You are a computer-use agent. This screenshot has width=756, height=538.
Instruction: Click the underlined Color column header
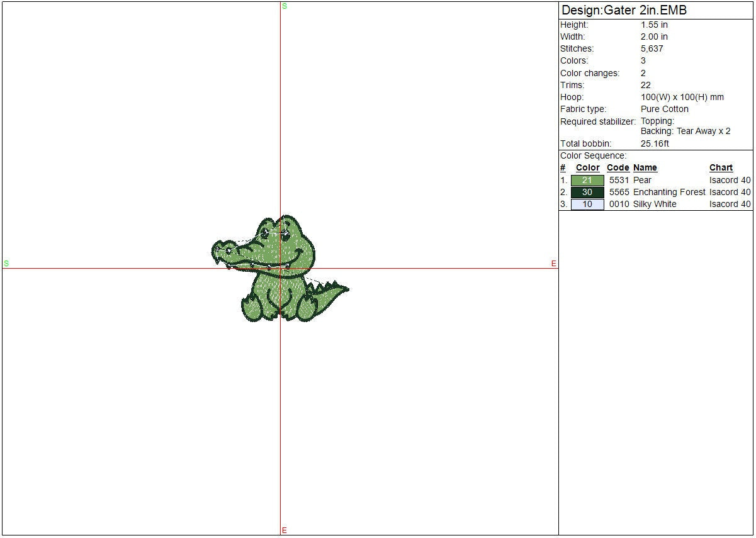click(x=587, y=168)
